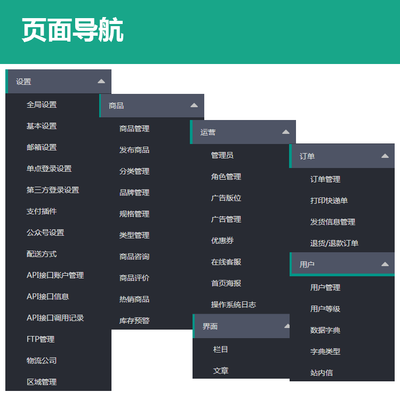Screen dimensions: 400x400
Task: View 商品评价 page
Action: point(134,278)
